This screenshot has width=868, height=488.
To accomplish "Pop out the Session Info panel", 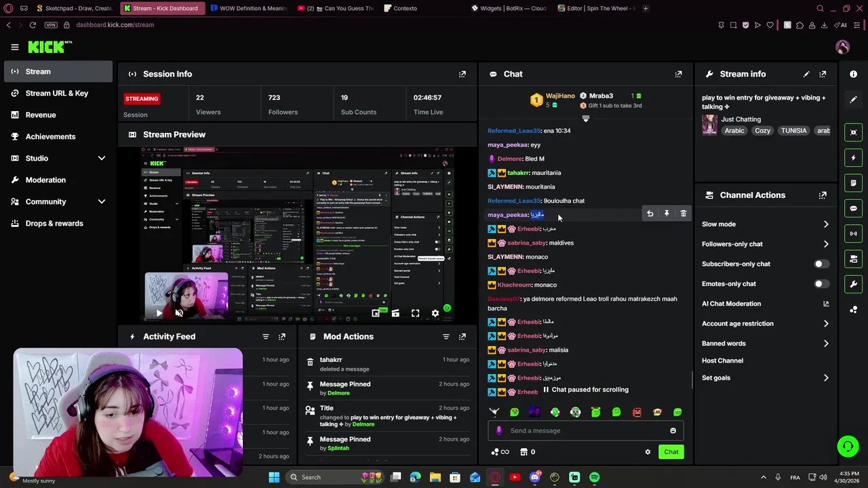I will click(x=462, y=74).
